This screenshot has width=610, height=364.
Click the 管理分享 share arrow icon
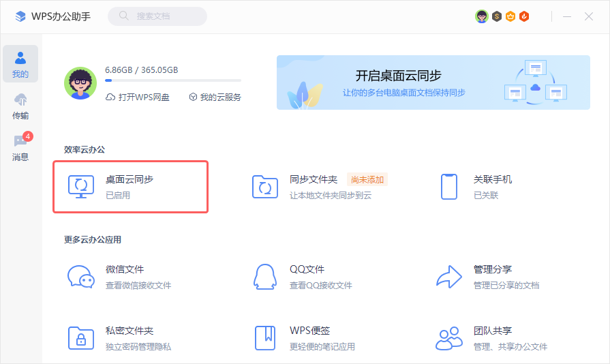[449, 277]
